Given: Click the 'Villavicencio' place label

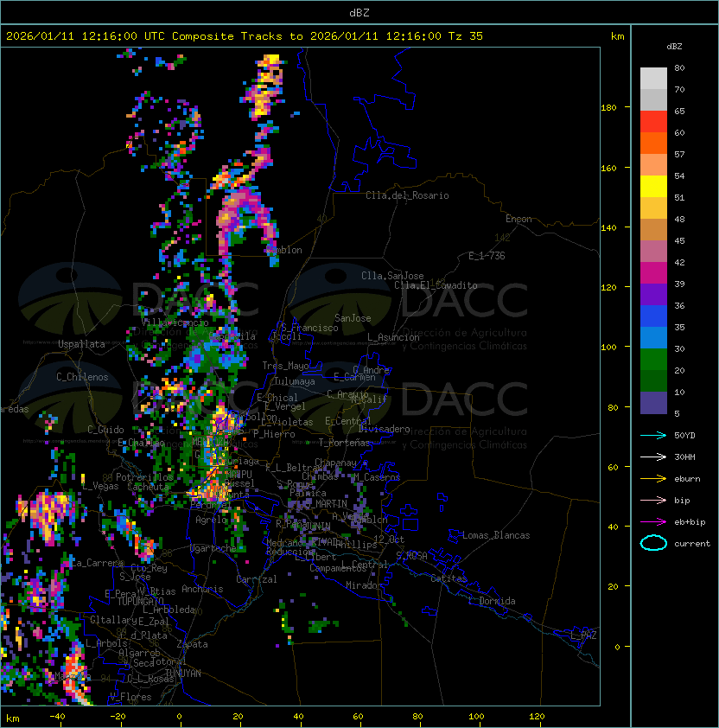Looking at the screenshot, I should 175,322.
